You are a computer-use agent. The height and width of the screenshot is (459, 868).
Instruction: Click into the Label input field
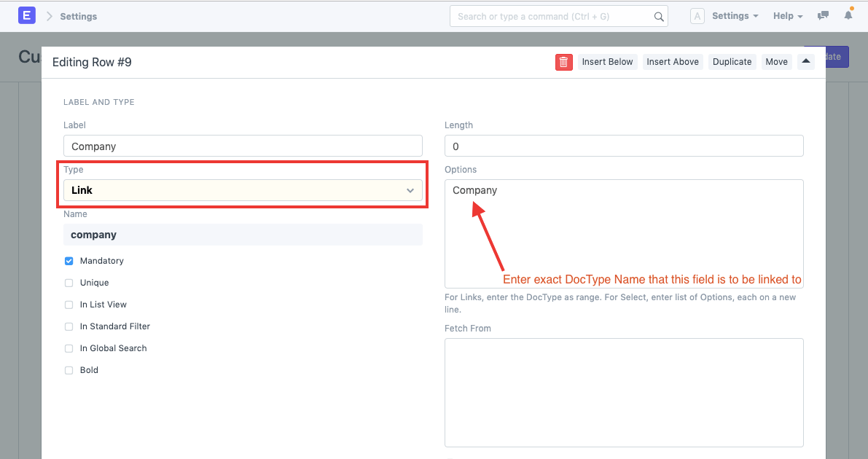click(243, 146)
